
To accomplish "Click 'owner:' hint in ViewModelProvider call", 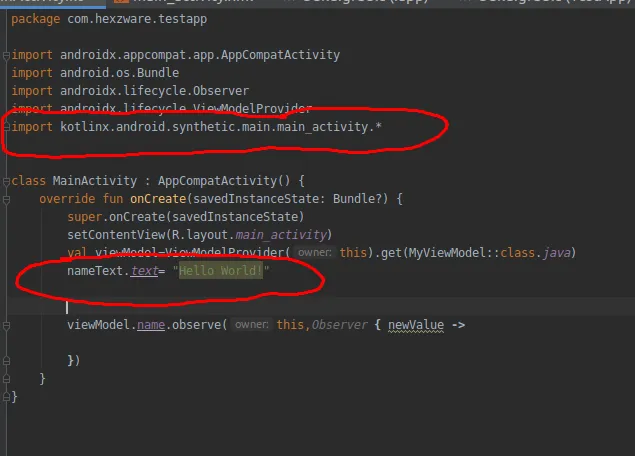I will [x=315, y=253].
